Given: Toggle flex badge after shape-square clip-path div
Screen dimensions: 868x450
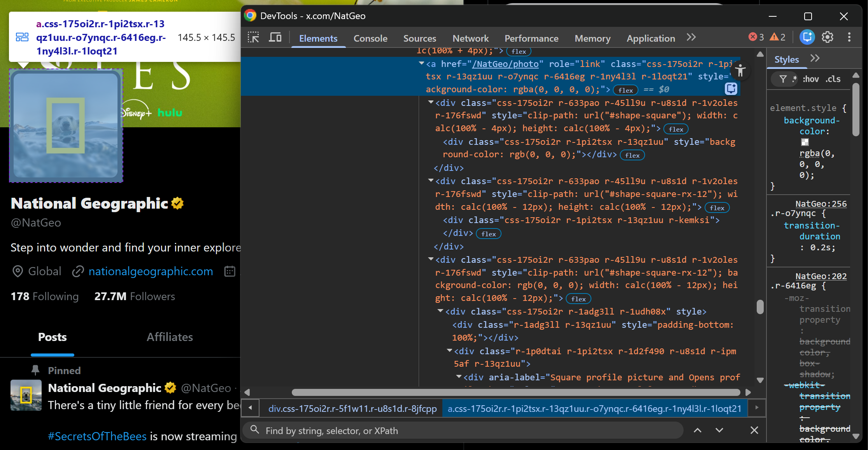Looking at the screenshot, I should tap(676, 129).
